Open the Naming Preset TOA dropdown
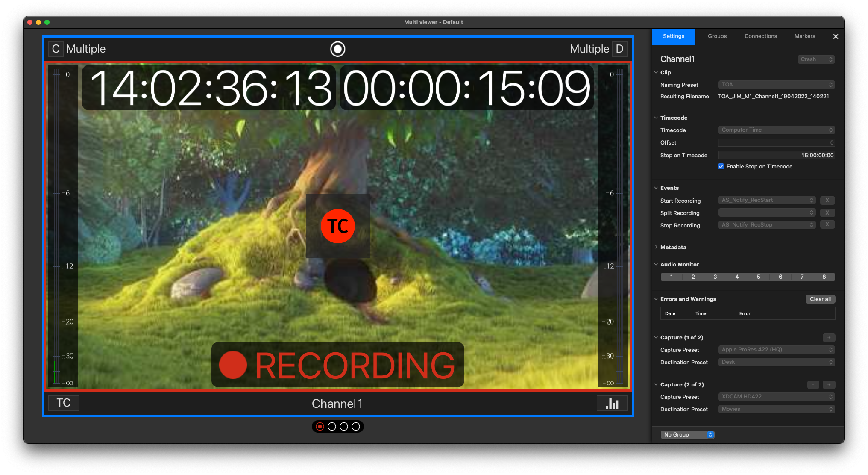Screen dimensions: 868x475 tap(776, 85)
